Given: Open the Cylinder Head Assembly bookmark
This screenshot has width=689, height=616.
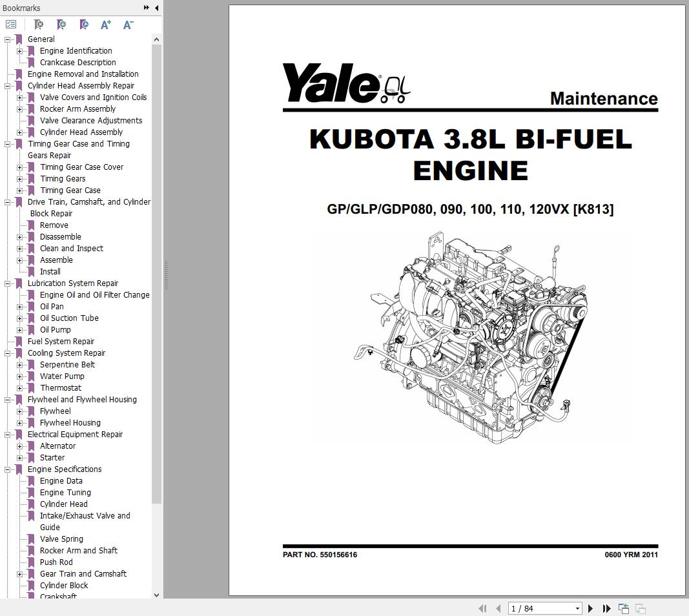Looking at the screenshot, I should coord(81,132).
